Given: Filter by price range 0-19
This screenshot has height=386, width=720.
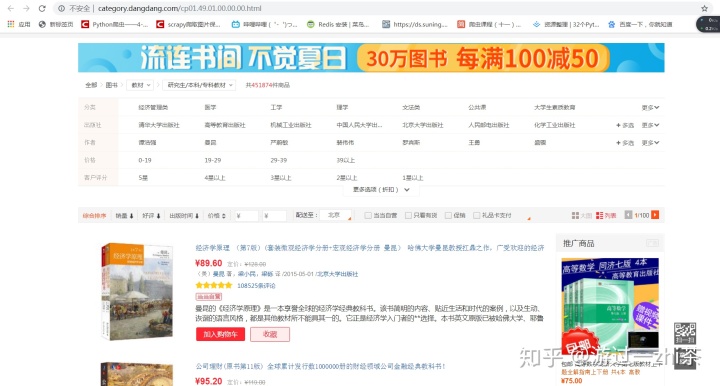Looking at the screenshot, I should coord(145,160).
